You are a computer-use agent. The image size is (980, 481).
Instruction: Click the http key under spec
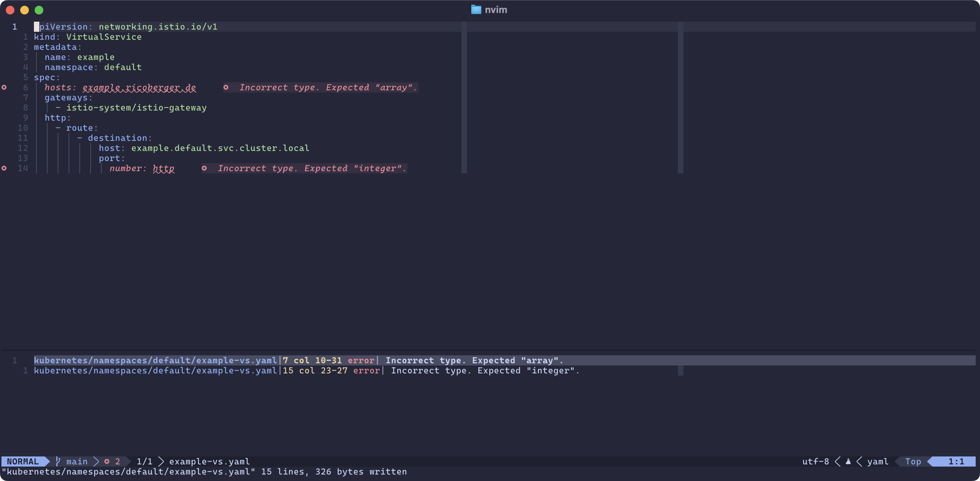(x=56, y=118)
